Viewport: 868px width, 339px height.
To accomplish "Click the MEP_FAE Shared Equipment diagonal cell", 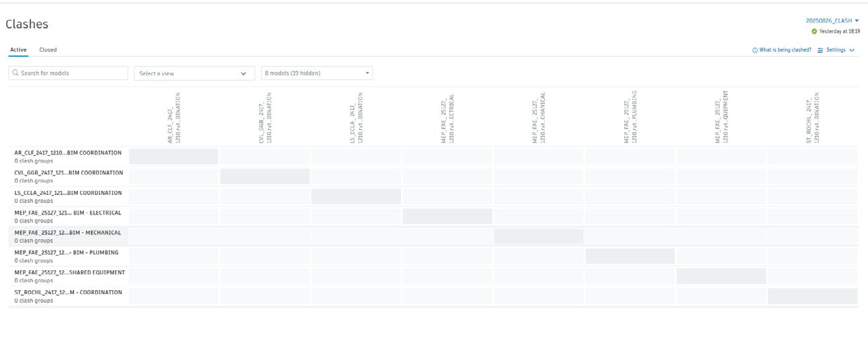I will [x=721, y=276].
